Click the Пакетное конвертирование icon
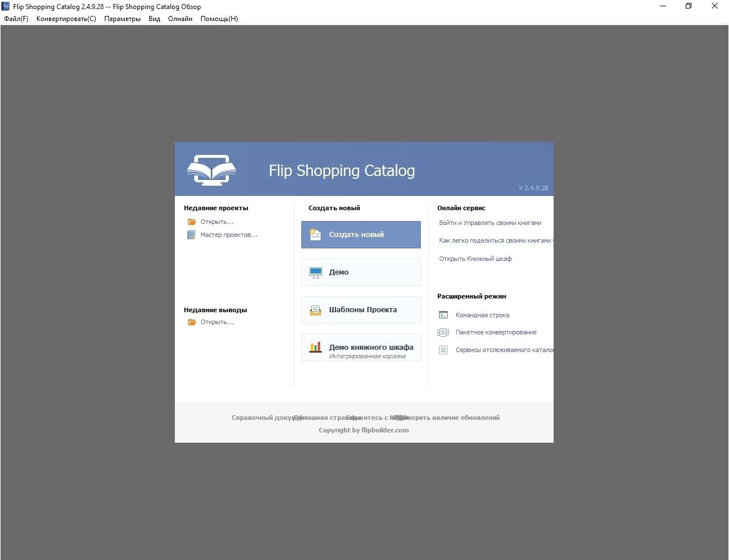 pyautogui.click(x=443, y=332)
